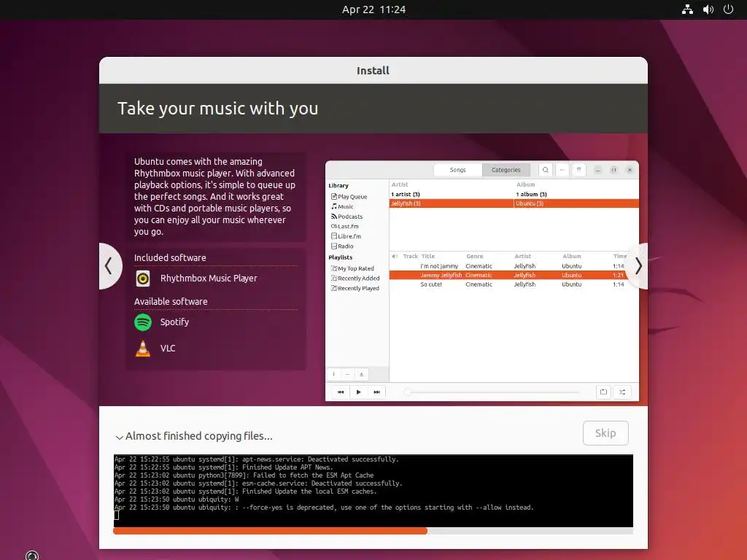
Task: Click the shuffle icon in Rhythmbox preview
Action: point(622,392)
